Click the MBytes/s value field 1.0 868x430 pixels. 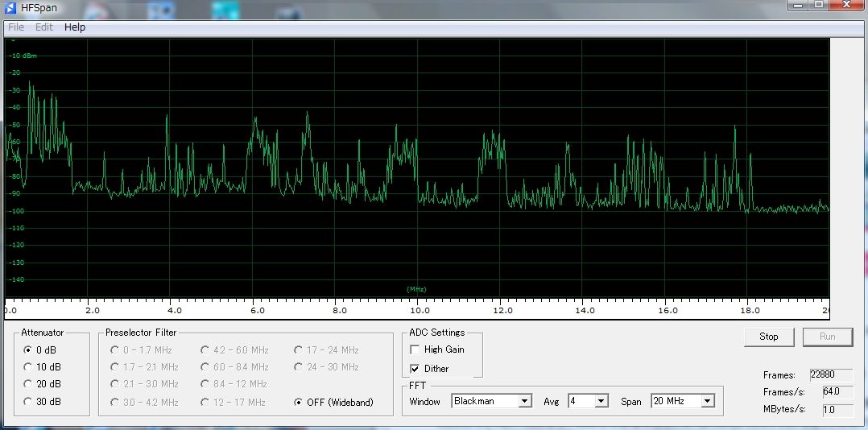click(837, 410)
